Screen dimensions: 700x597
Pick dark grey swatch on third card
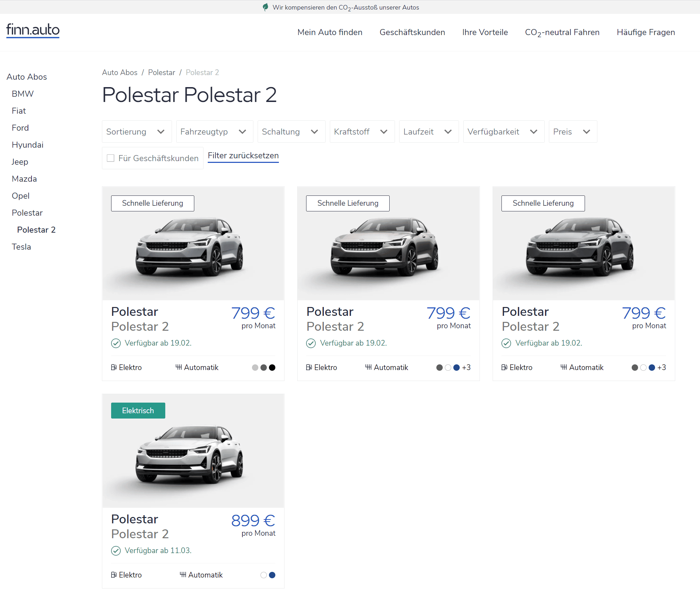tap(635, 368)
